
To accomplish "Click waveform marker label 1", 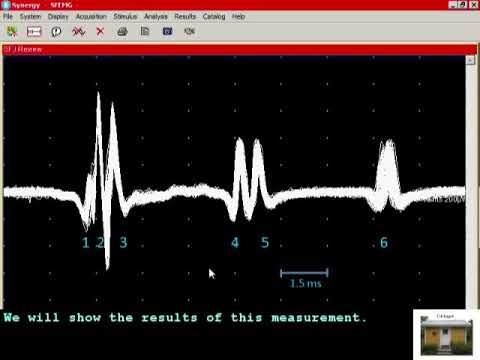I will coord(86,243).
